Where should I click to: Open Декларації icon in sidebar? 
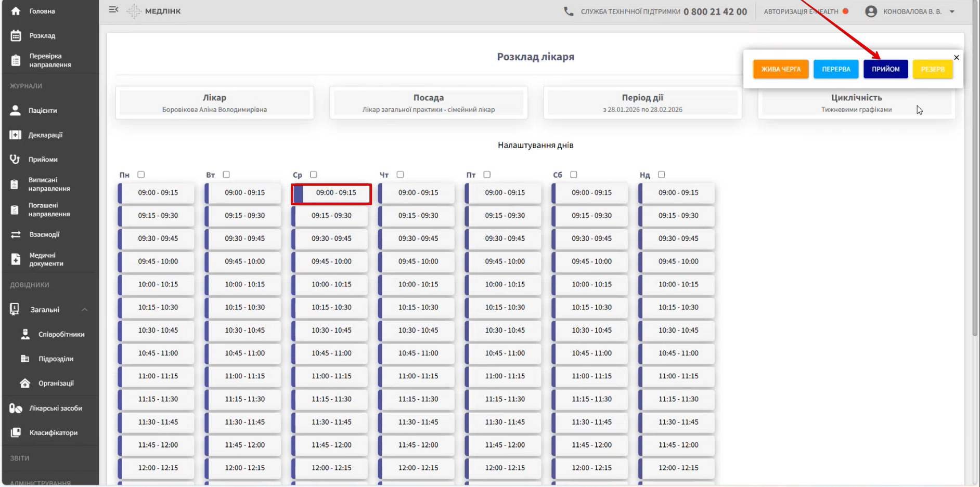click(15, 135)
